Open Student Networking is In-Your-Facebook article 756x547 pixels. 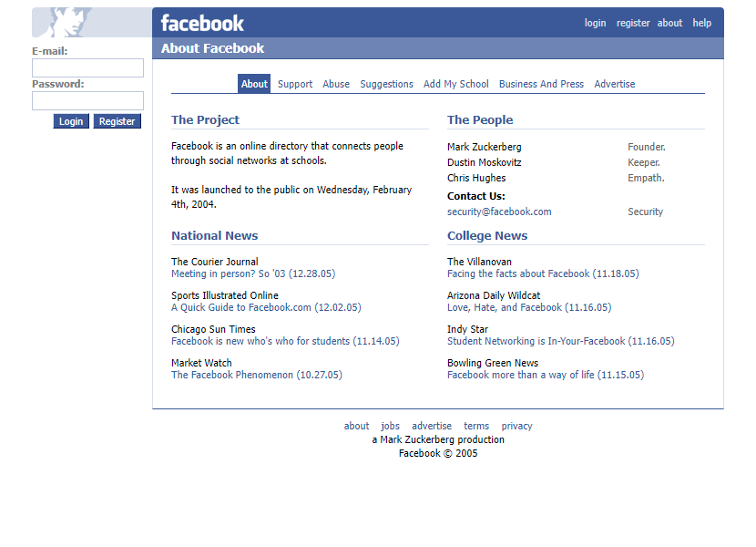click(561, 341)
